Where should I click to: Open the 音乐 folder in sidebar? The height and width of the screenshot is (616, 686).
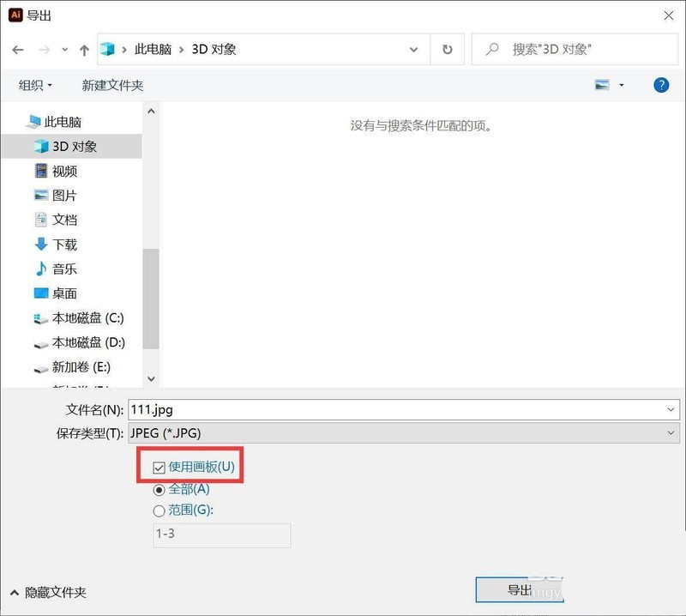click(x=64, y=269)
